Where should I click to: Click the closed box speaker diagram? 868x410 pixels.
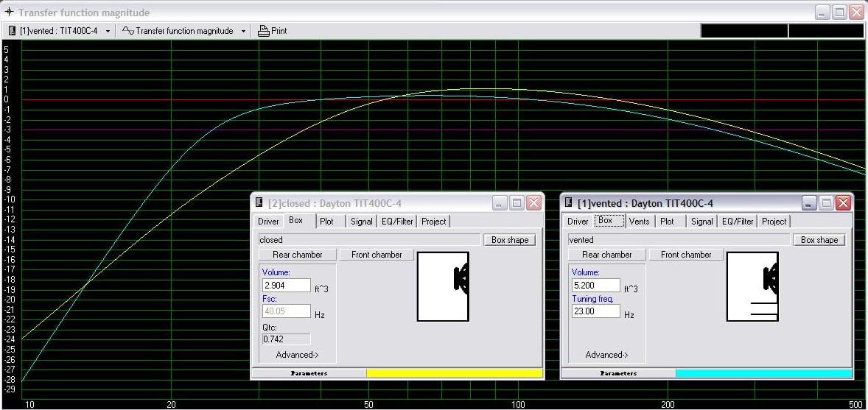click(443, 286)
